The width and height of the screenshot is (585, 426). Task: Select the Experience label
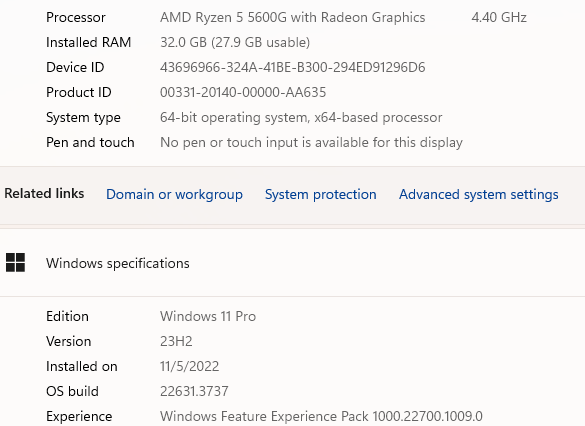pos(79,417)
